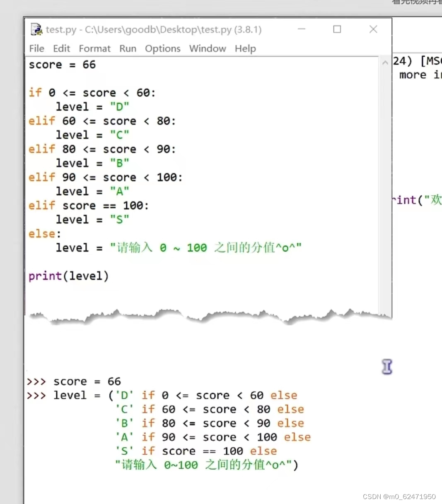Image resolution: width=442 pixels, height=504 pixels.
Task: Click the background shell text 'more i'
Action: coord(420,75)
